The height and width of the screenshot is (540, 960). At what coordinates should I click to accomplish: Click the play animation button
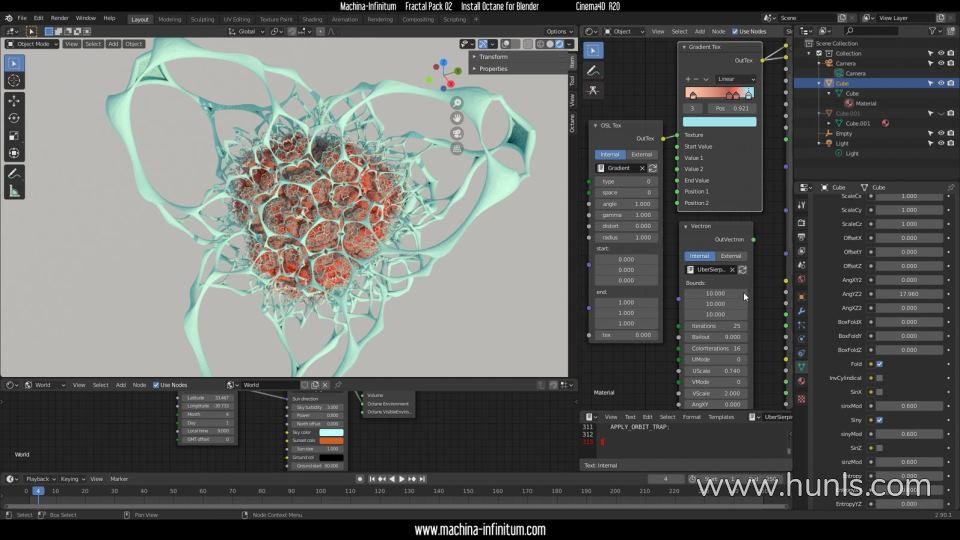tap(402, 479)
